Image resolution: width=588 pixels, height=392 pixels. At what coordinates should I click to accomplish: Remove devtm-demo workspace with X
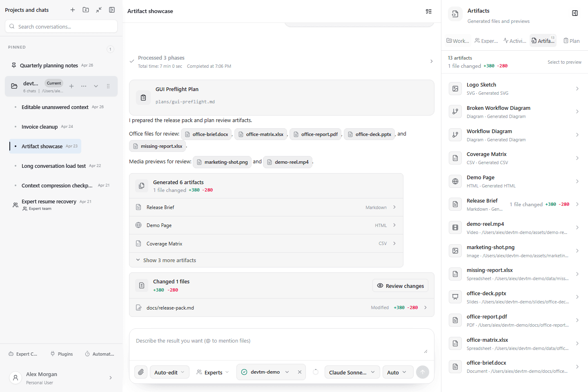point(300,372)
